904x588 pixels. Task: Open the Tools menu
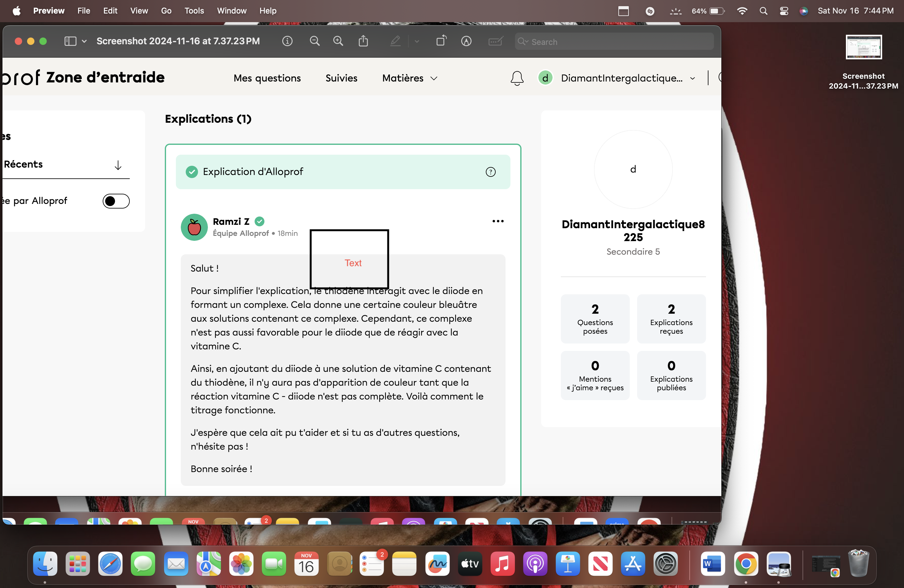click(x=194, y=11)
